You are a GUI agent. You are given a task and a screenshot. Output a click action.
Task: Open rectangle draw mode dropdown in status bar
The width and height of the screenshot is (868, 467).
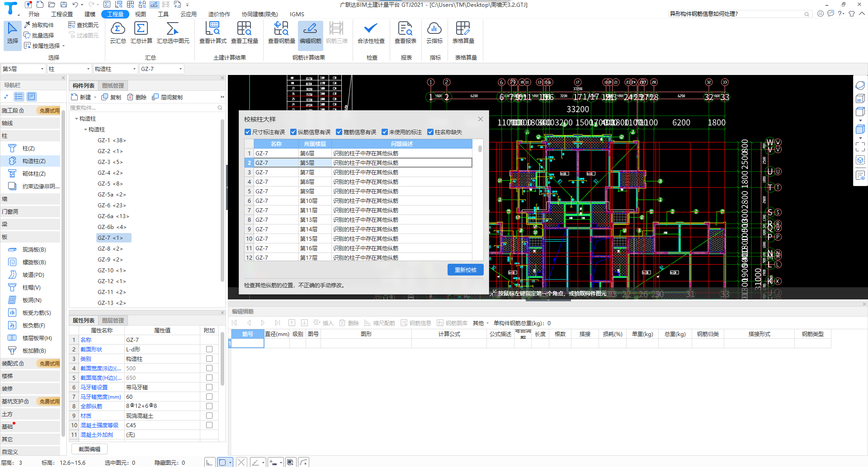[x=231, y=462]
